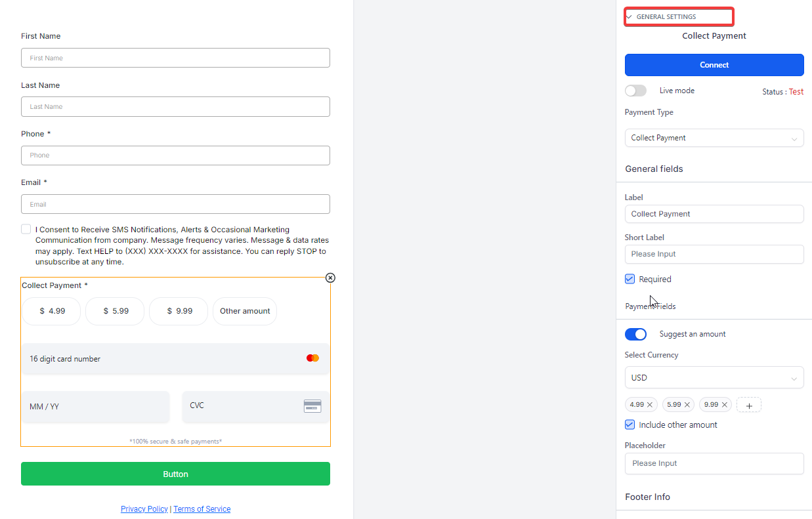Image resolution: width=812 pixels, height=519 pixels.
Task: Remove the 4.99 amount tag
Action: pyautogui.click(x=650, y=405)
